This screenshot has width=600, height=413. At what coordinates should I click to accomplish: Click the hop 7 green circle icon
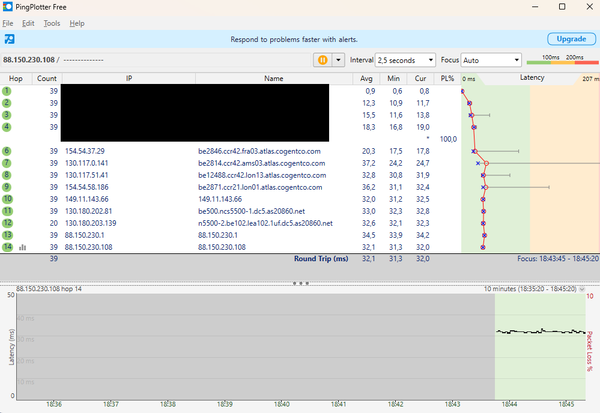(x=7, y=163)
